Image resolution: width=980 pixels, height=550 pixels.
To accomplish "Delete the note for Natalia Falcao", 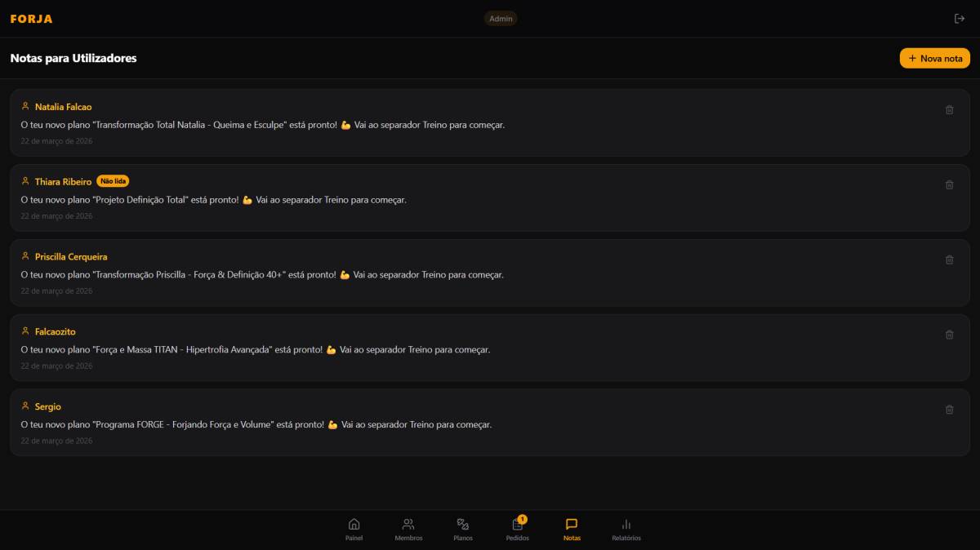I will click(949, 109).
